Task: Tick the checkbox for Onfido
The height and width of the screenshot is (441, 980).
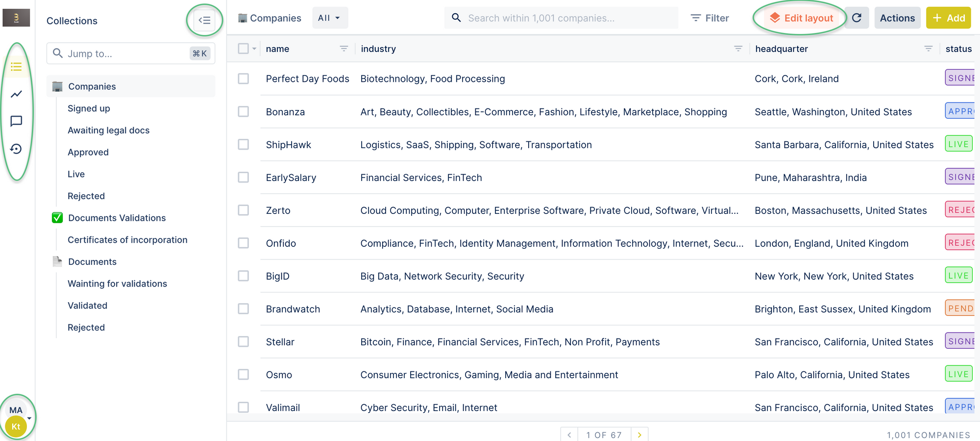Action: (x=244, y=243)
